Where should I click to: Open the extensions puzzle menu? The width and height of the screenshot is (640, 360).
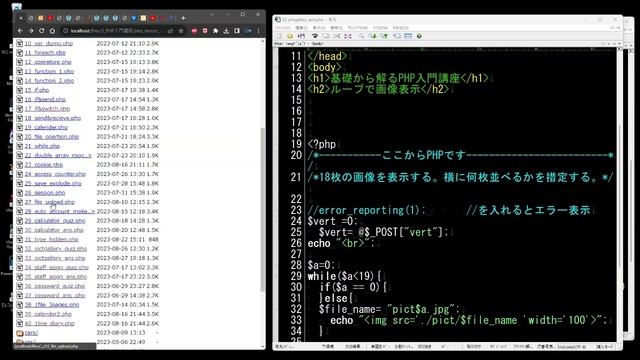216,31
